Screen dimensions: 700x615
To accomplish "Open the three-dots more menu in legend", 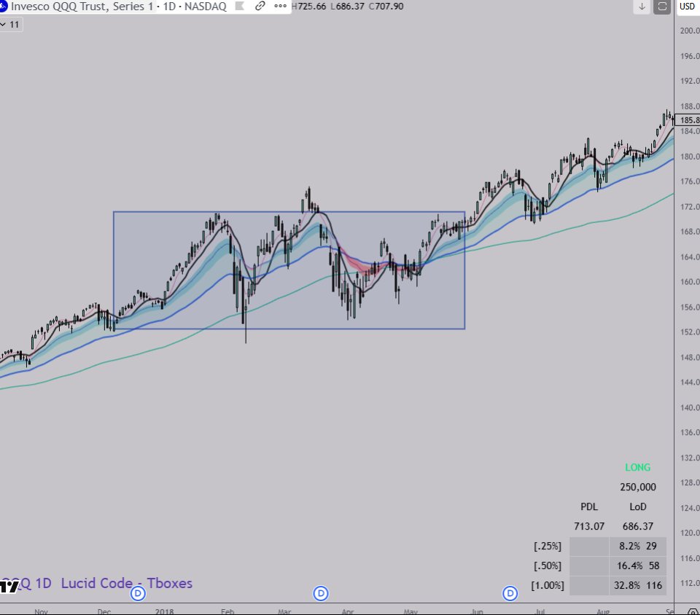I will click(x=280, y=7).
